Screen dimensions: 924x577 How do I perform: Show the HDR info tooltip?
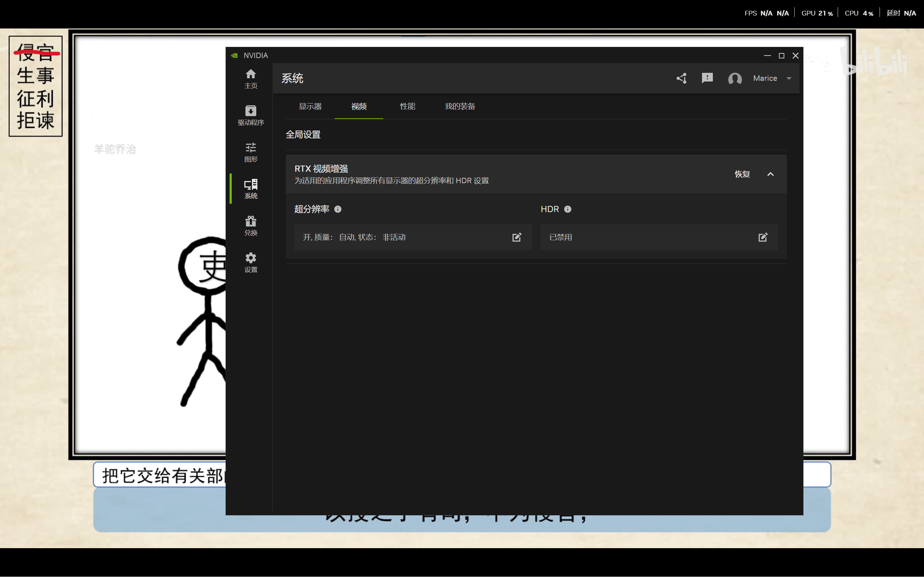[568, 209]
